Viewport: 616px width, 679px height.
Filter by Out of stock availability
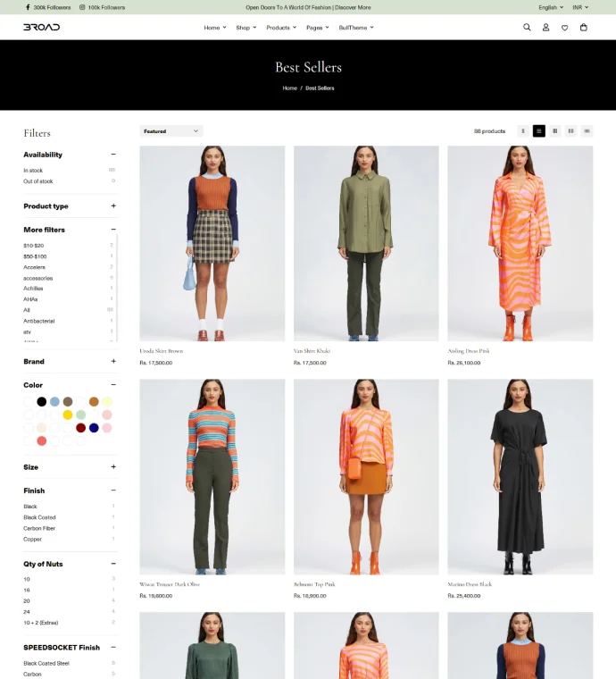(38, 181)
